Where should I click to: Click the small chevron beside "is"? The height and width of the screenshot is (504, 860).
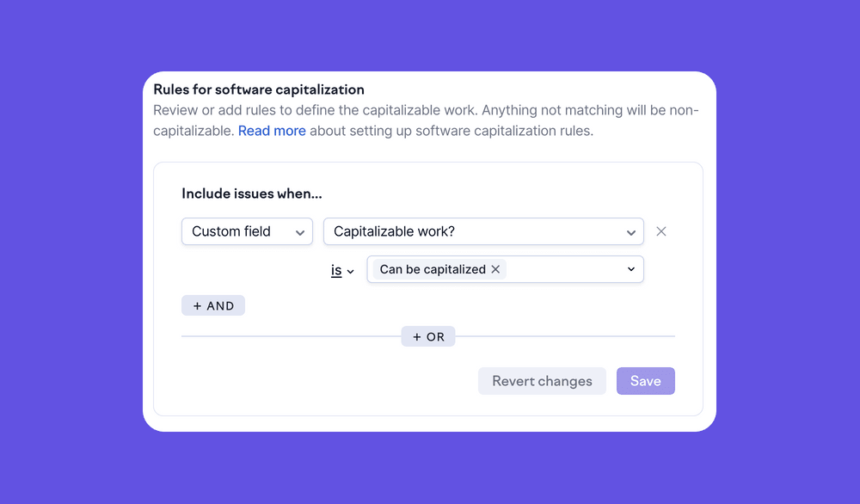click(351, 271)
